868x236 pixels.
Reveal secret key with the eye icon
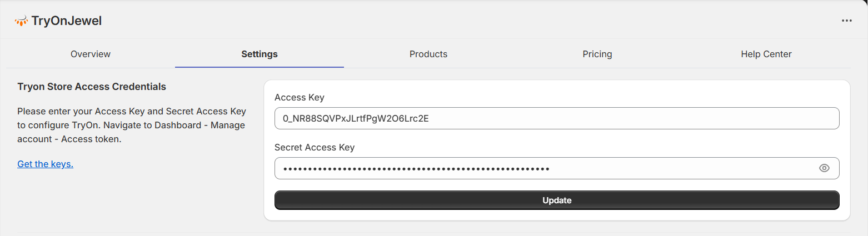[824, 168]
